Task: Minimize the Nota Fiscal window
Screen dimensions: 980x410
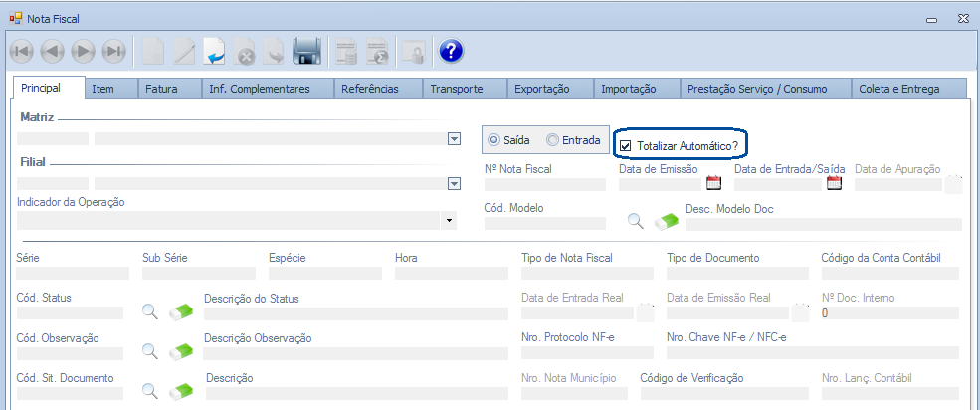Action: pos(932,20)
